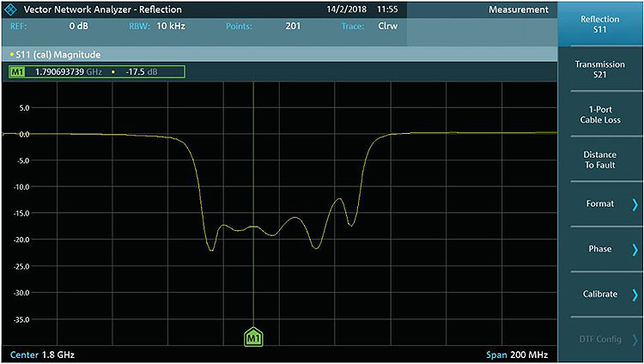Switch to Transmission S21 measurement
The width and height of the screenshot is (644, 364).
coord(600,70)
